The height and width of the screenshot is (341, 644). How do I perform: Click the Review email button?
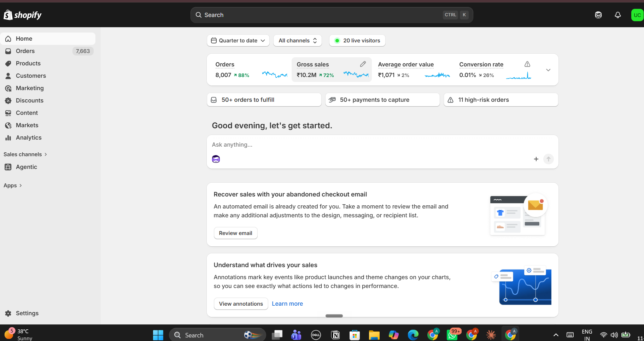pyautogui.click(x=236, y=233)
